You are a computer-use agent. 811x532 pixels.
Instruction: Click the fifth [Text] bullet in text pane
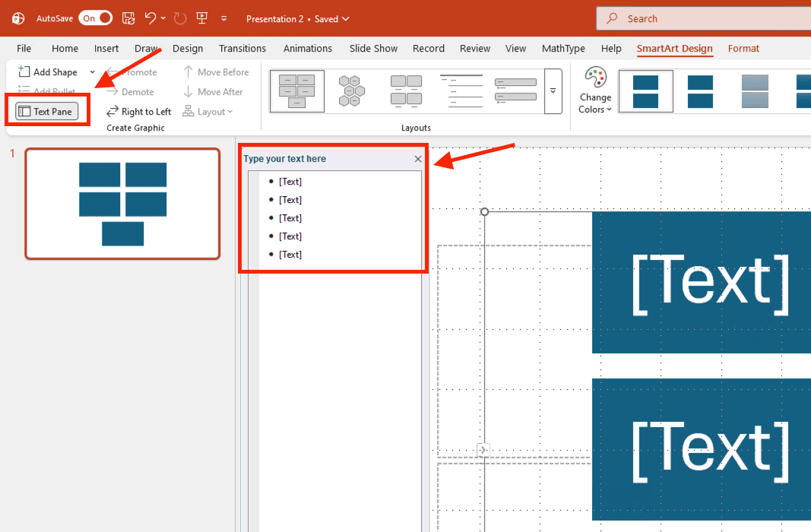[x=290, y=255]
